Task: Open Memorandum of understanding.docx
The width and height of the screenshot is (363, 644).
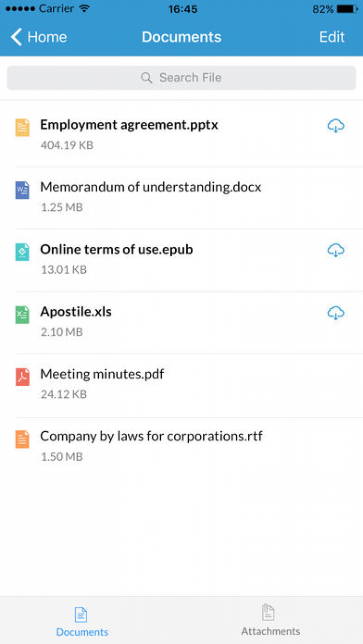Action: pos(151,187)
